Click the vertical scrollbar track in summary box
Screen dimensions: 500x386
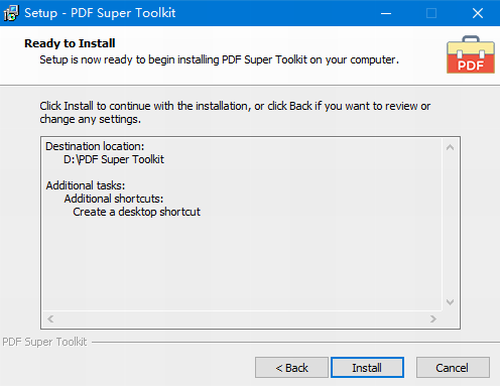pos(450,224)
